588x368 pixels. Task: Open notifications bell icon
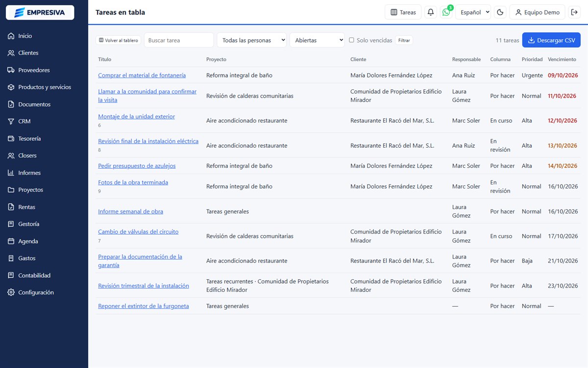[431, 12]
